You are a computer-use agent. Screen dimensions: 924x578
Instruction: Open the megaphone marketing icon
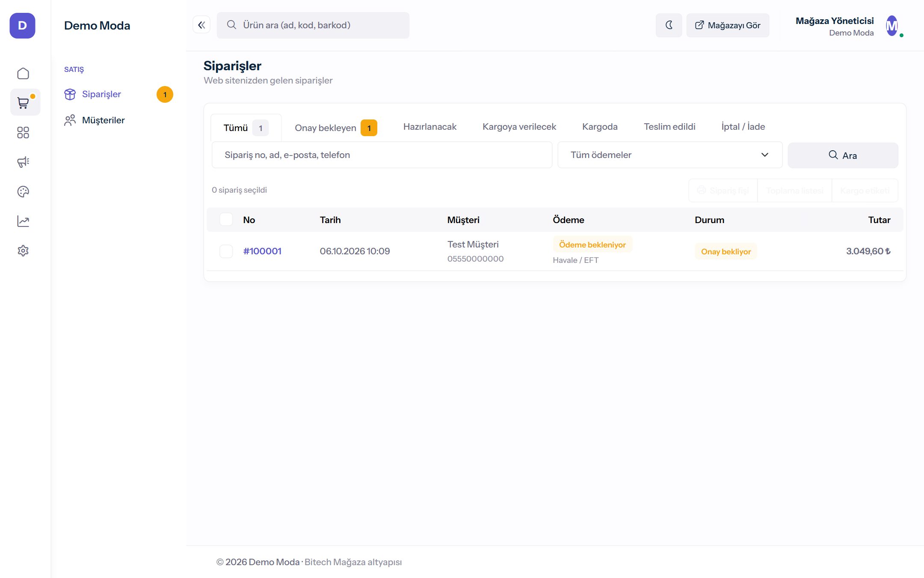point(23,162)
